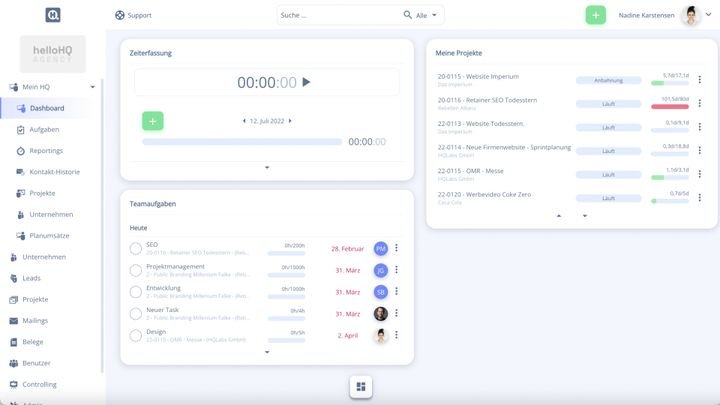Click the Benutzer users icon
Image resolution: width=720 pixels, height=405 pixels.
pos(14,363)
